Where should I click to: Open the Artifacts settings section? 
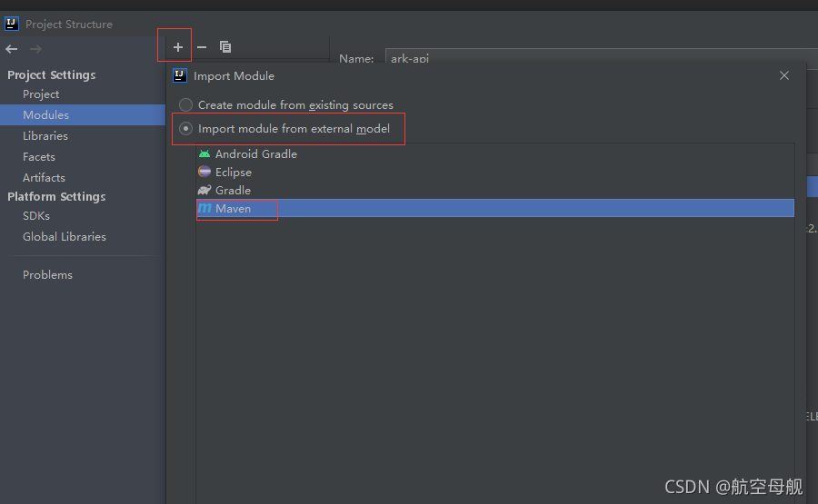(x=44, y=177)
